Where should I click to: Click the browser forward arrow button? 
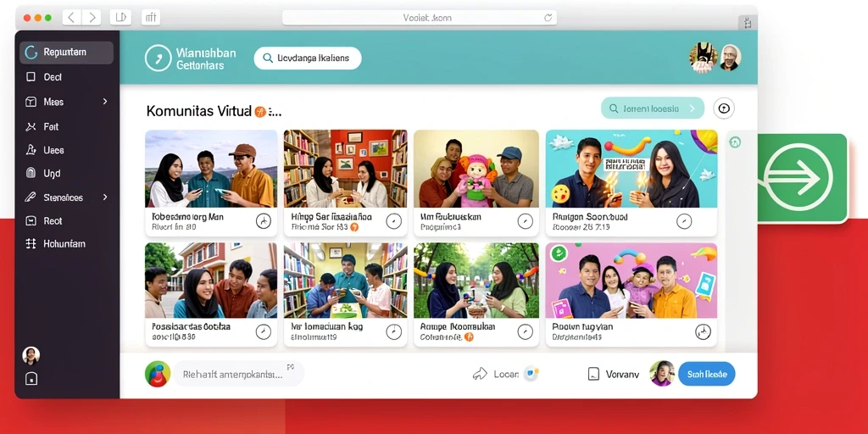(92, 18)
